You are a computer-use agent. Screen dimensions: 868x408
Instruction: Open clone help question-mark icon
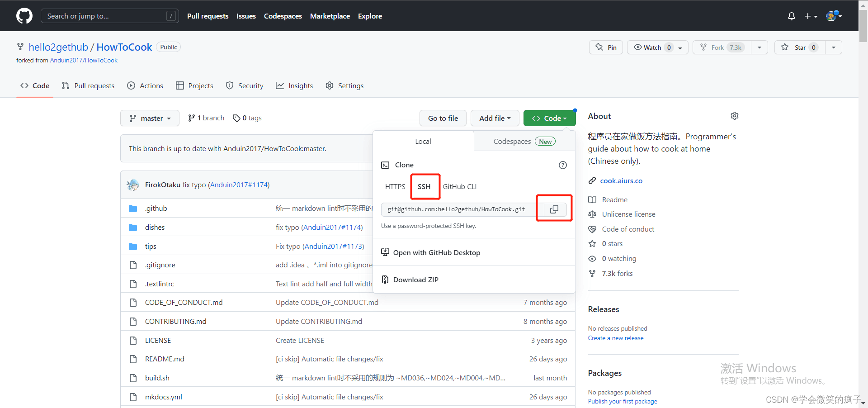point(562,165)
